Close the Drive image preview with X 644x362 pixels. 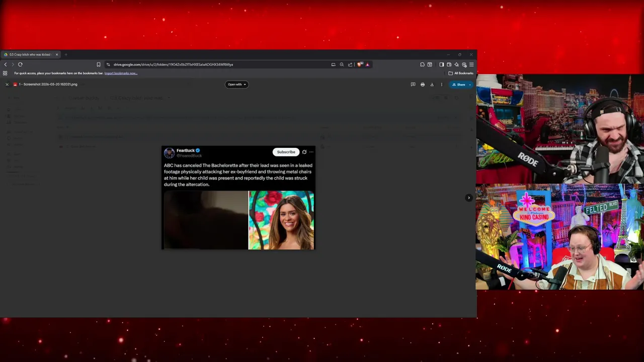tap(7, 84)
